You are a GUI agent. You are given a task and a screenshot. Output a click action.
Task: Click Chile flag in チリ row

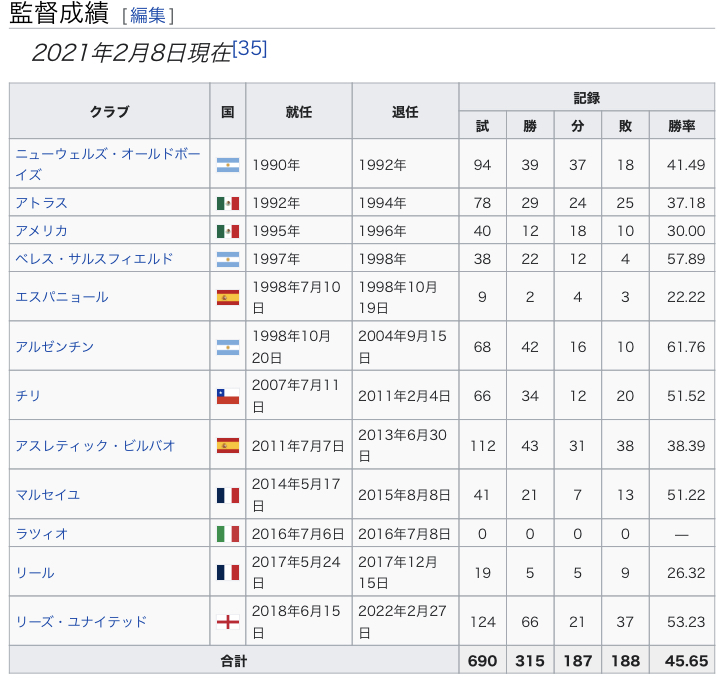point(228,396)
